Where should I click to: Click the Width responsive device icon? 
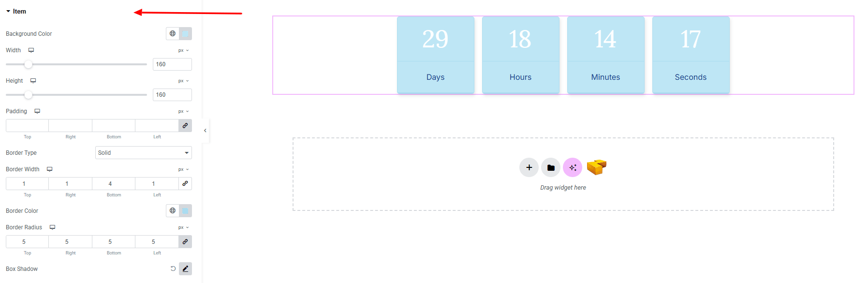point(31,50)
